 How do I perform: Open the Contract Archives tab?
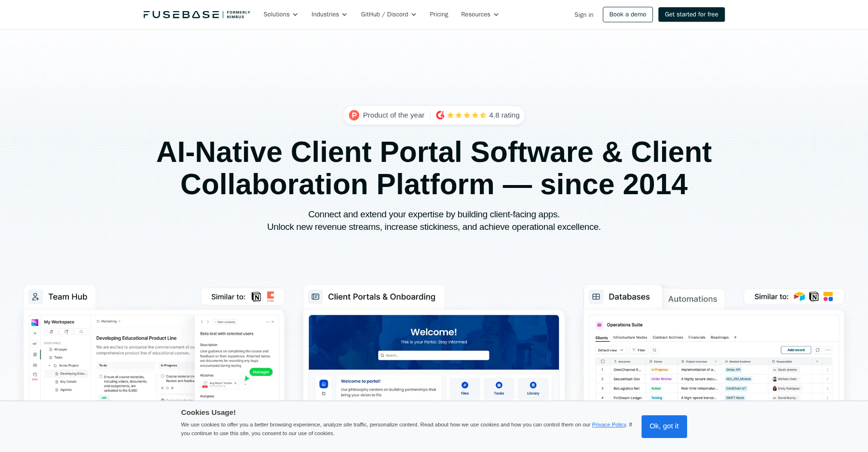click(668, 337)
